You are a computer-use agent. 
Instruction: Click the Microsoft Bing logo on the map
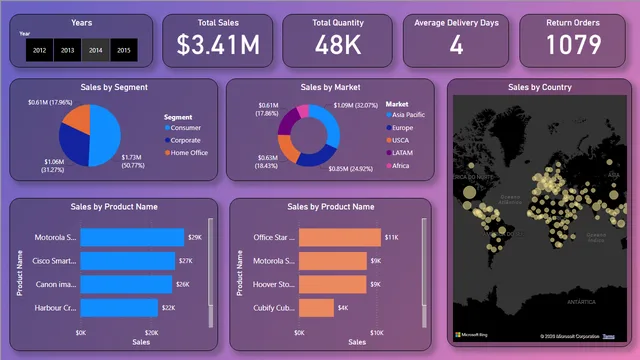pos(471,335)
